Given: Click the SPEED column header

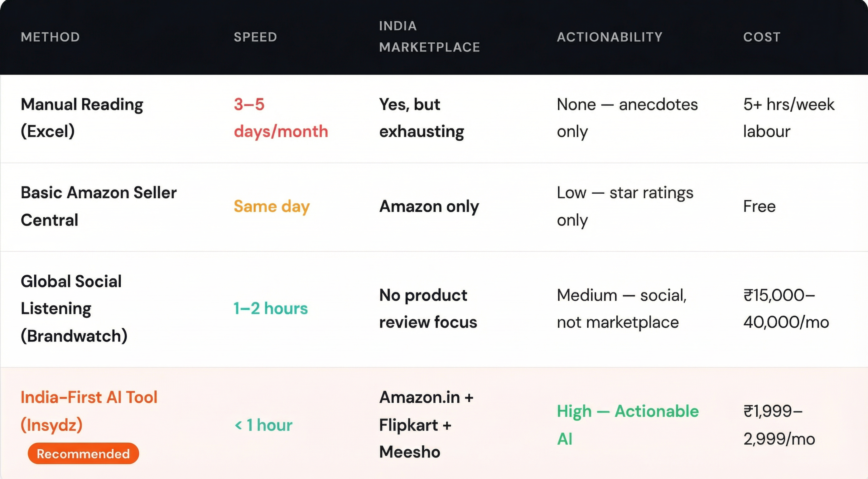Looking at the screenshot, I should 255,37.
